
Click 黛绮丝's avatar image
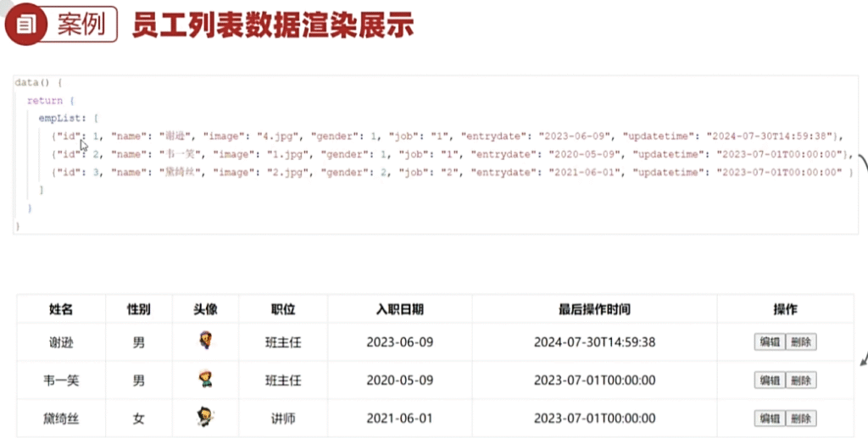tap(205, 417)
